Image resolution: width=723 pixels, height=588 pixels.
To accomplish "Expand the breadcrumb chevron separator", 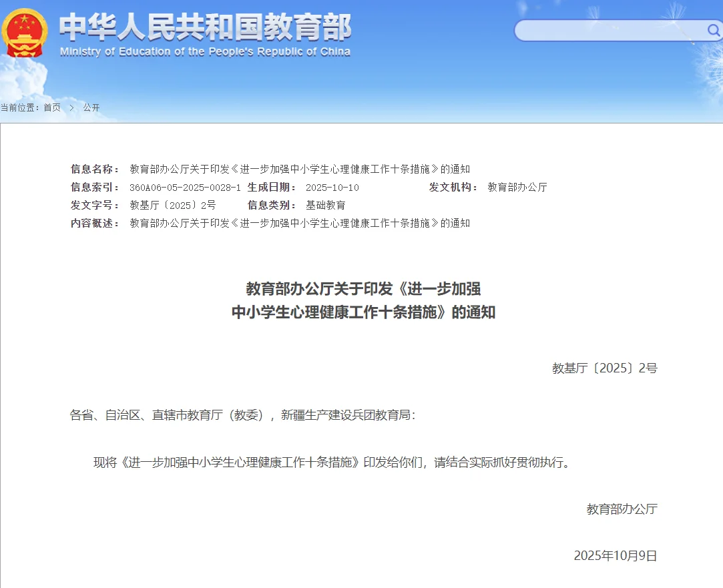I will [x=71, y=107].
